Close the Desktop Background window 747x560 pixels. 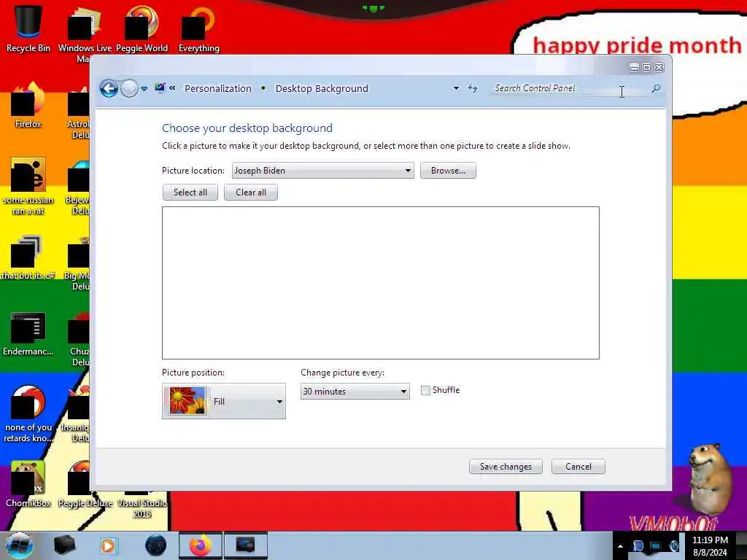point(659,68)
